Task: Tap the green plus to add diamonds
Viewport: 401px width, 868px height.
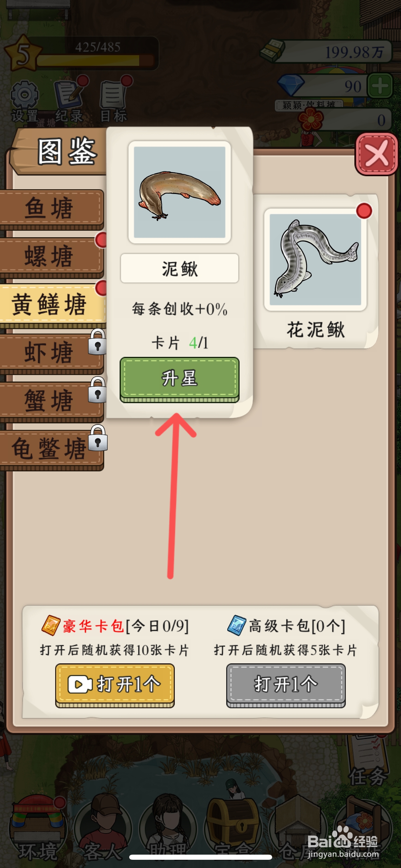Action: [x=379, y=86]
